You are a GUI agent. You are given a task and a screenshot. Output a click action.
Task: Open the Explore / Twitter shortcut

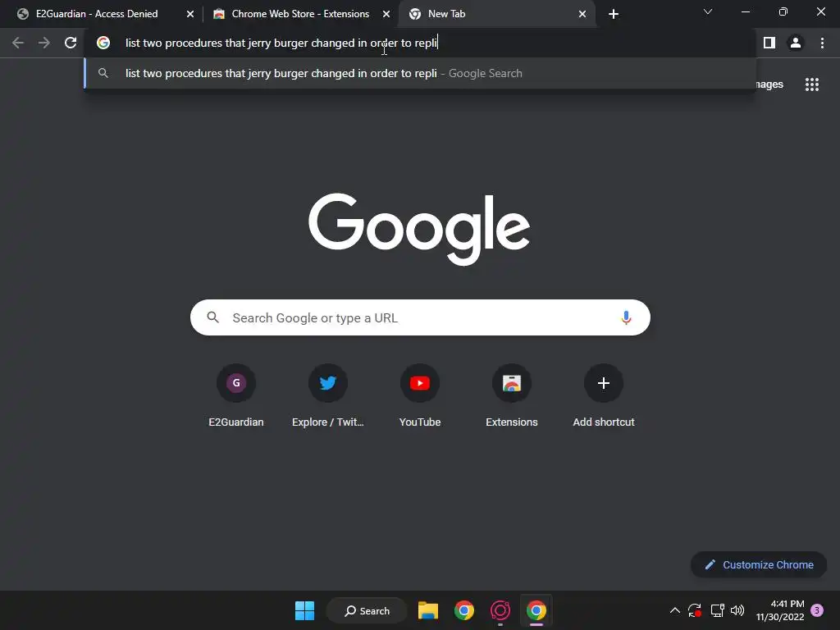[328, 395]
